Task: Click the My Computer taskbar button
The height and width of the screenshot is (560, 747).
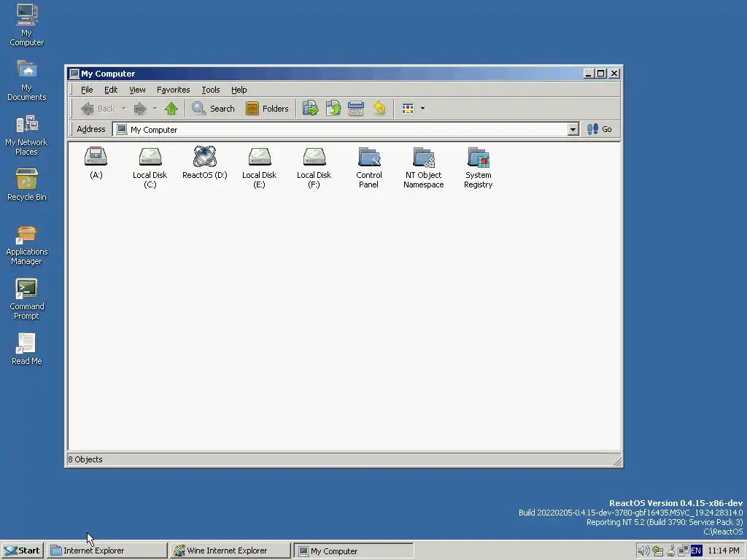Action: point(354,551)
